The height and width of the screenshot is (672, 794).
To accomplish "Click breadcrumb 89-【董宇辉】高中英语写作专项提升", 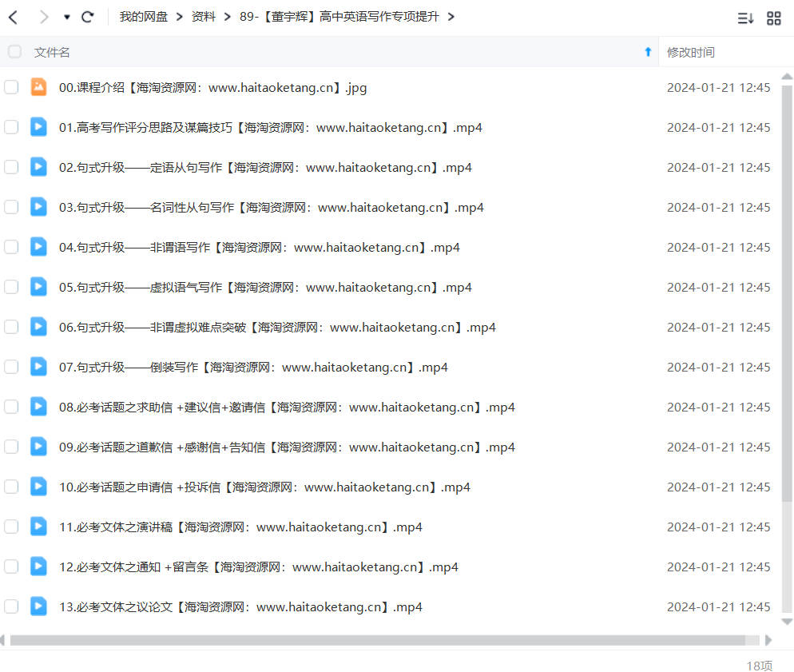I will pos(339,17).
